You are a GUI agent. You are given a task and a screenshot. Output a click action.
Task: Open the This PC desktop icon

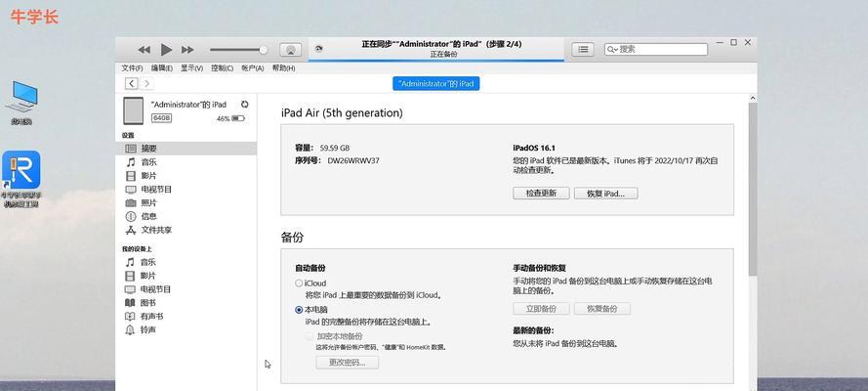click(21, 103)
